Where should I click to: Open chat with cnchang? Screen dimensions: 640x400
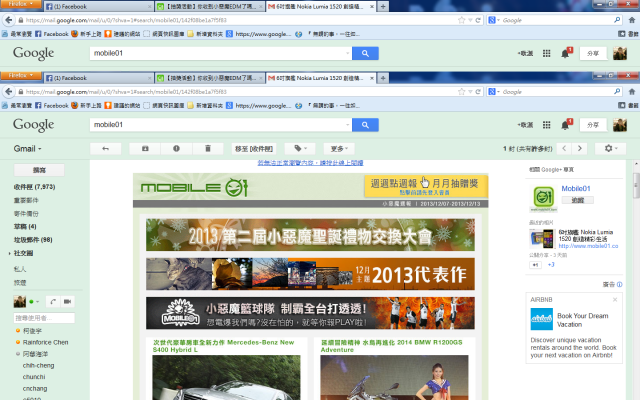(35, 389)
